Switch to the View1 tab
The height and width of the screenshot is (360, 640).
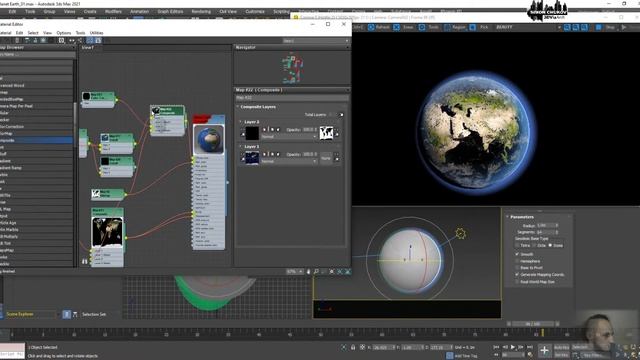pyautogui.click(x=88, y=47)
